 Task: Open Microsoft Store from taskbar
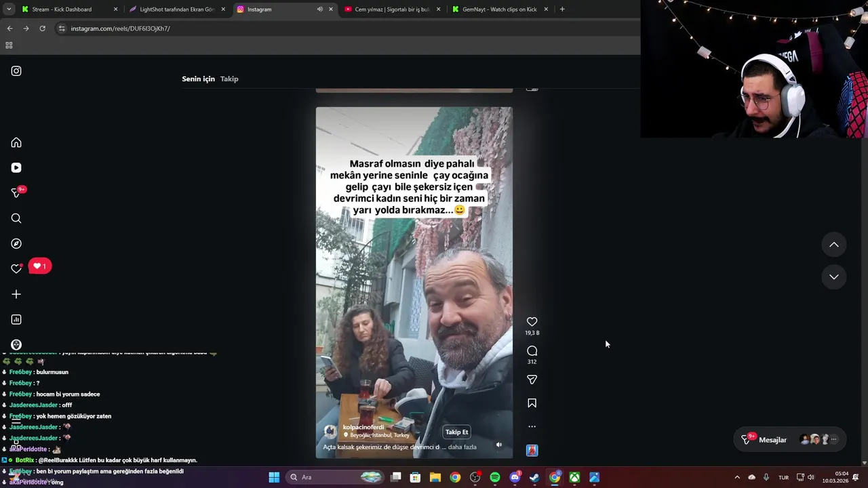pos(416,477)
